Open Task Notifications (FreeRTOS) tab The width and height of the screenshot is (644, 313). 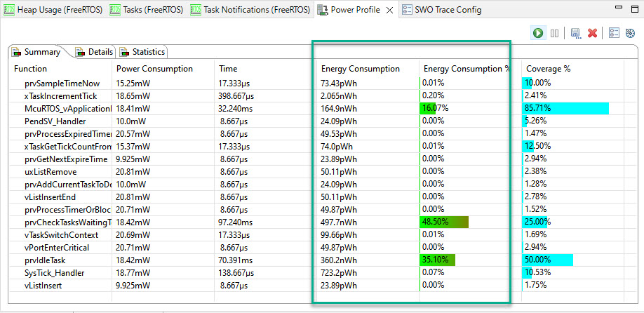(250, 10)
